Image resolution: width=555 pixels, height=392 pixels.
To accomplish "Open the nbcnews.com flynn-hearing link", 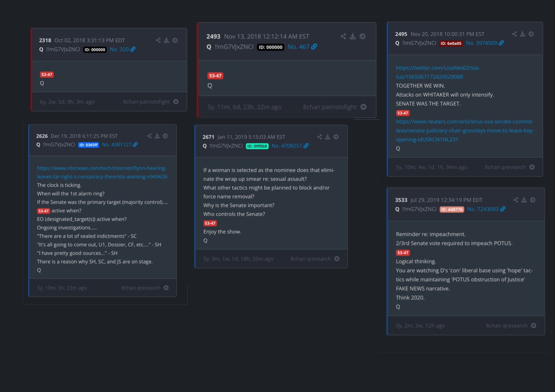I will click(102, 172).
